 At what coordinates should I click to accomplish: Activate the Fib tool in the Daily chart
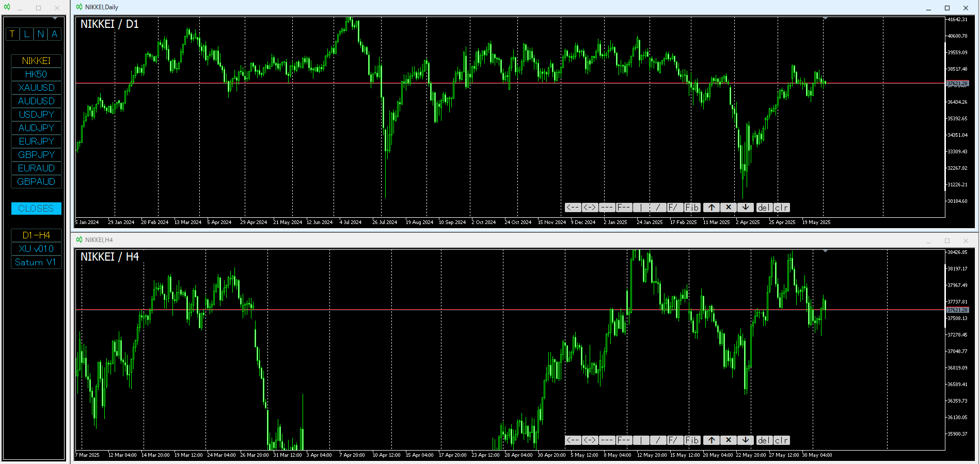pyautogui.click(x=692, y=207)
